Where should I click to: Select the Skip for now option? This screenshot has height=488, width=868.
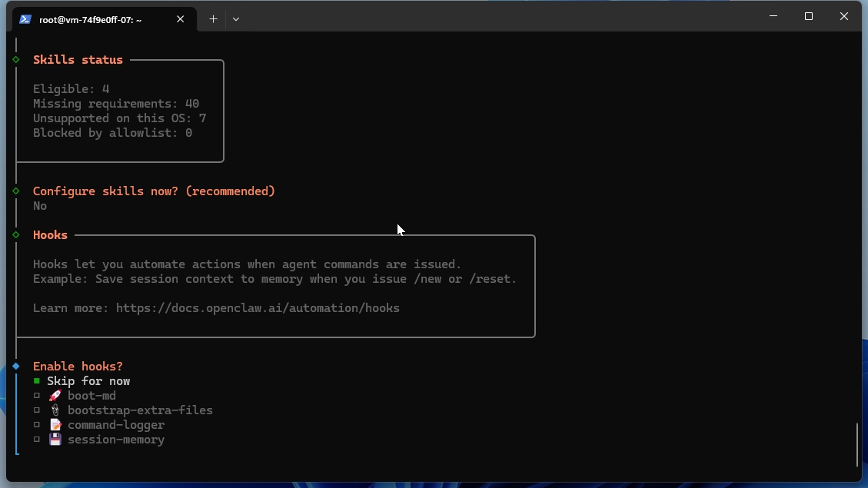pos(88,380)
